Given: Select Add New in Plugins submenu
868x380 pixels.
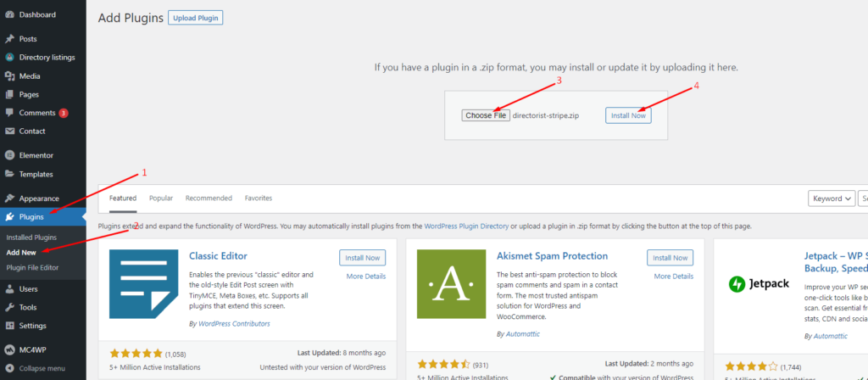Looking at the screenshot, I should coord(21,253).
